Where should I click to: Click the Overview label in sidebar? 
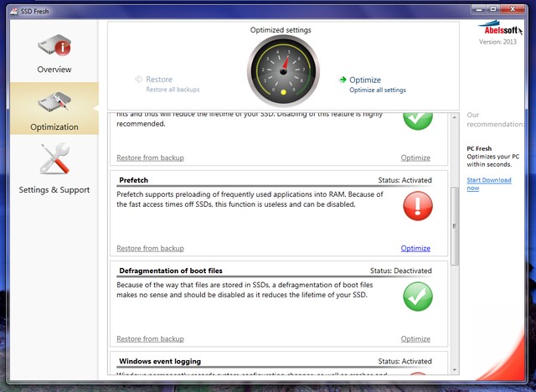54,70
